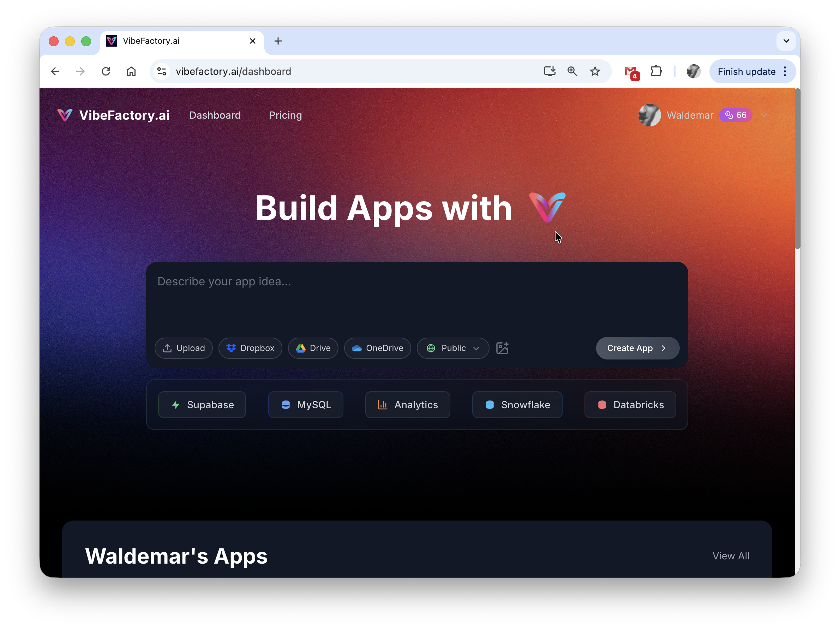Bookmark this page with the star
Image resolution: width=840 pixels, height=630 pixels.
tap(595, 71)
